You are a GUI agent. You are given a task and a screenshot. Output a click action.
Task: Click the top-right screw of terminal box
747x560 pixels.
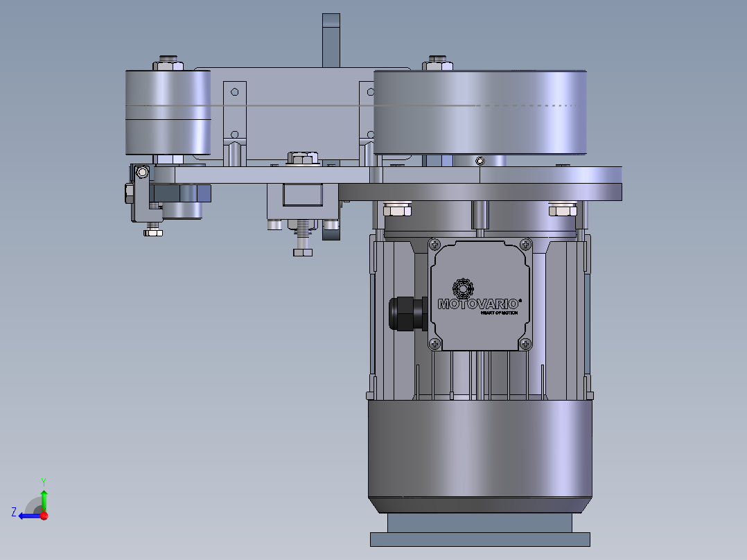(x=525, y=245)
